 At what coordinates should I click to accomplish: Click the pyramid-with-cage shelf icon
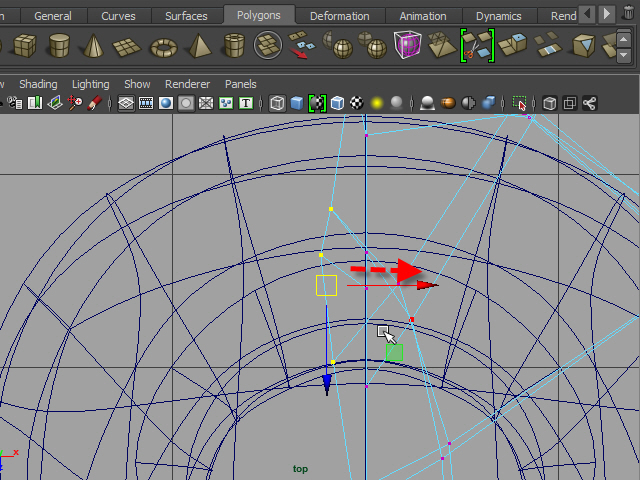(442, 45)
